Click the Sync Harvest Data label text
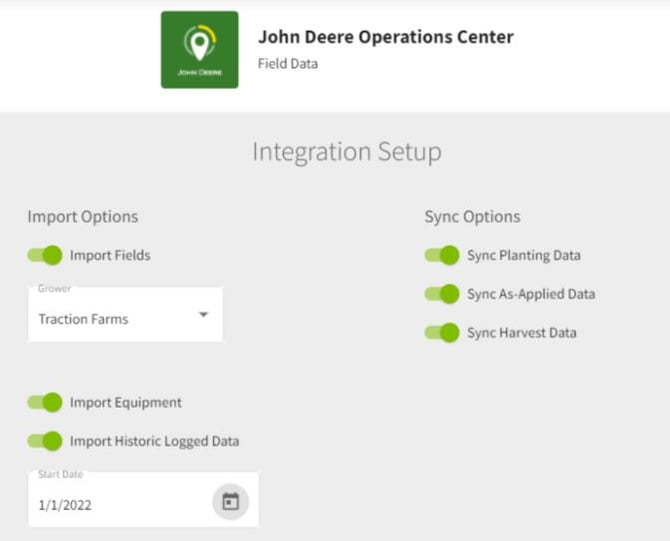 click(521, 332)
